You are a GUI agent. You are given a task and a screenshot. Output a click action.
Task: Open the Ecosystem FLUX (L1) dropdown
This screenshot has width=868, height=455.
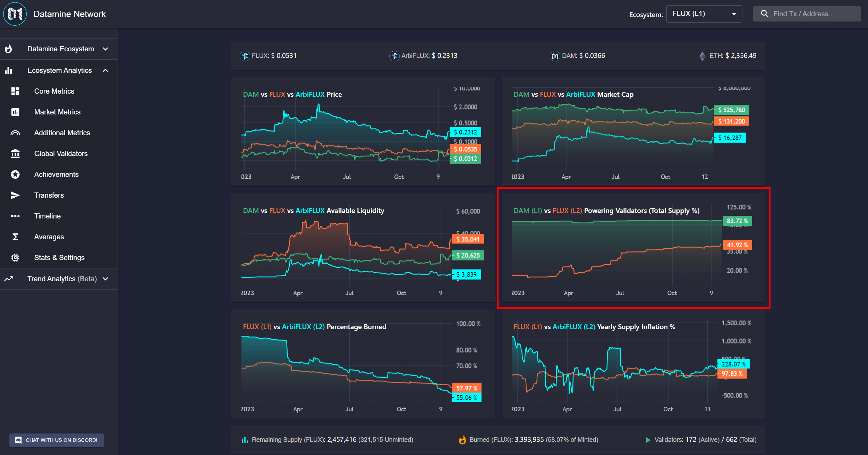pos(704,14)
